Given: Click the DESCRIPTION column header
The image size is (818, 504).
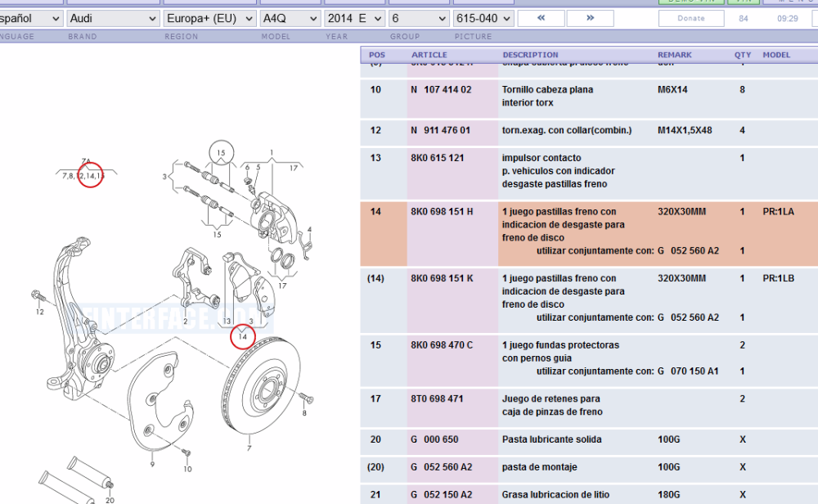Looking at the screenshot, I should [x=530, y=55].
